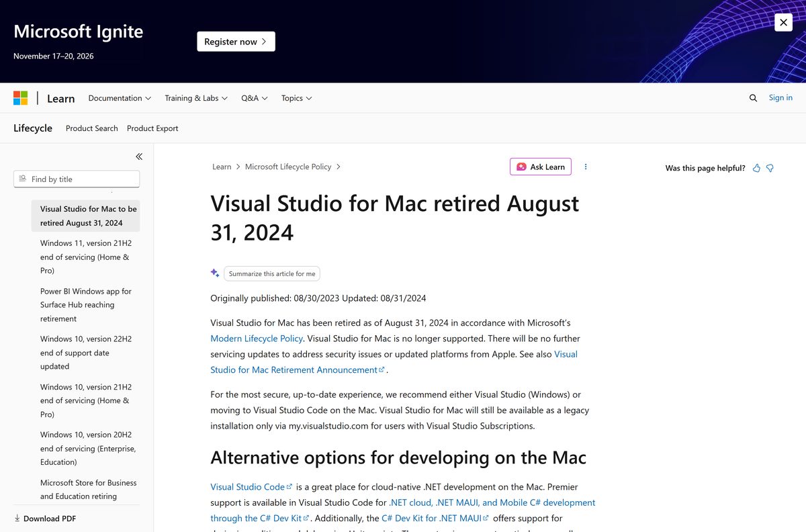806x532 pixels.
Task: Open the Topics dropdown menu
Action: [x=297, y=98]
